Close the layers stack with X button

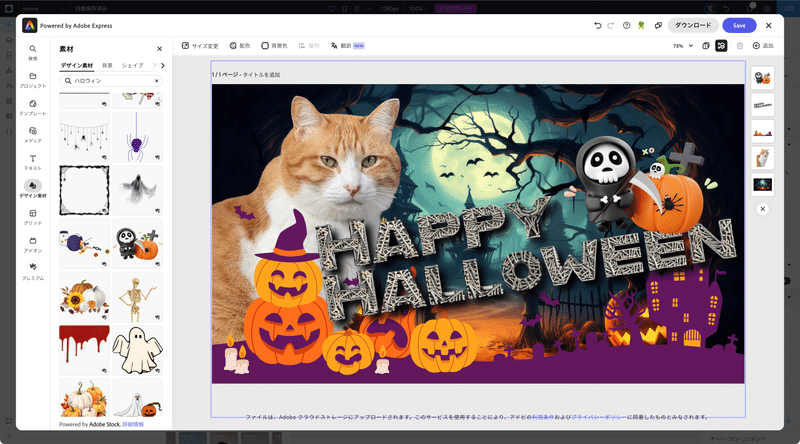click(762, 209)
